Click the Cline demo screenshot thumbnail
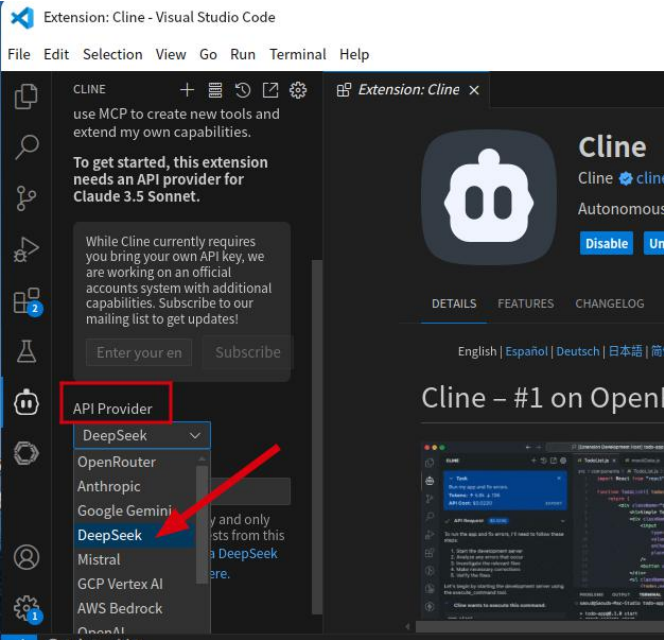 click(x=542, y=532)
